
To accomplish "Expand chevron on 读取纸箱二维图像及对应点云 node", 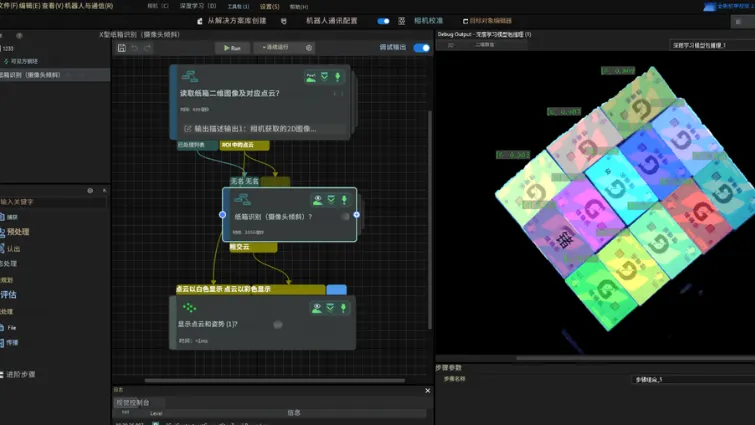I will pyautogui.click(x=325, y=77).
